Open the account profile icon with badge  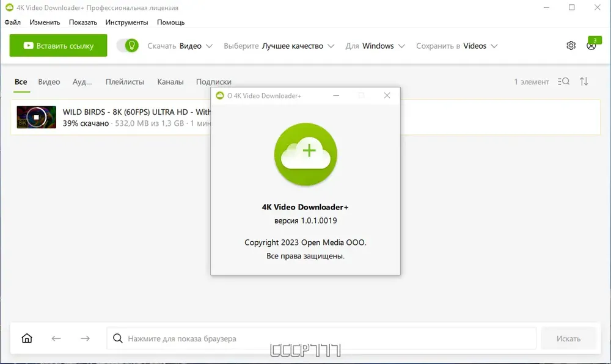tap(591, 46)
